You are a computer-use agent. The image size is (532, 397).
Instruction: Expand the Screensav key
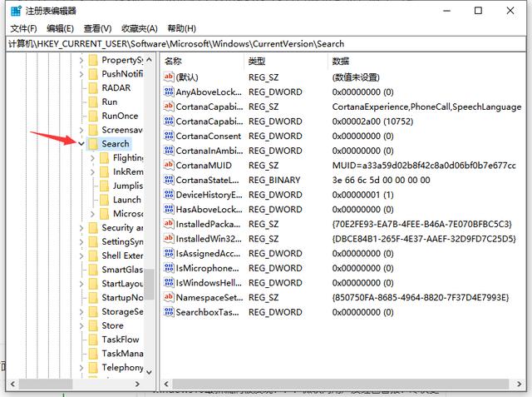tap(81, 130)
